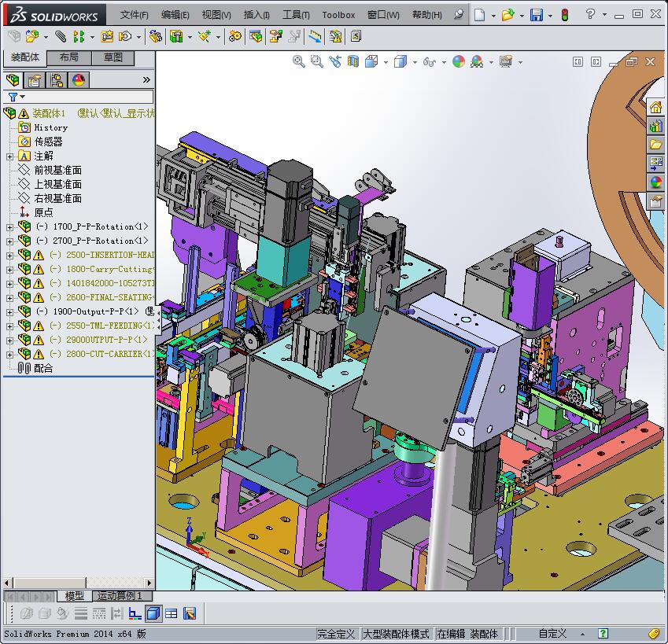Open the File Explorer folder icon in task pane
Image resolution: width=668 pixels, height=644 pixels.
(x=655, y=145)
